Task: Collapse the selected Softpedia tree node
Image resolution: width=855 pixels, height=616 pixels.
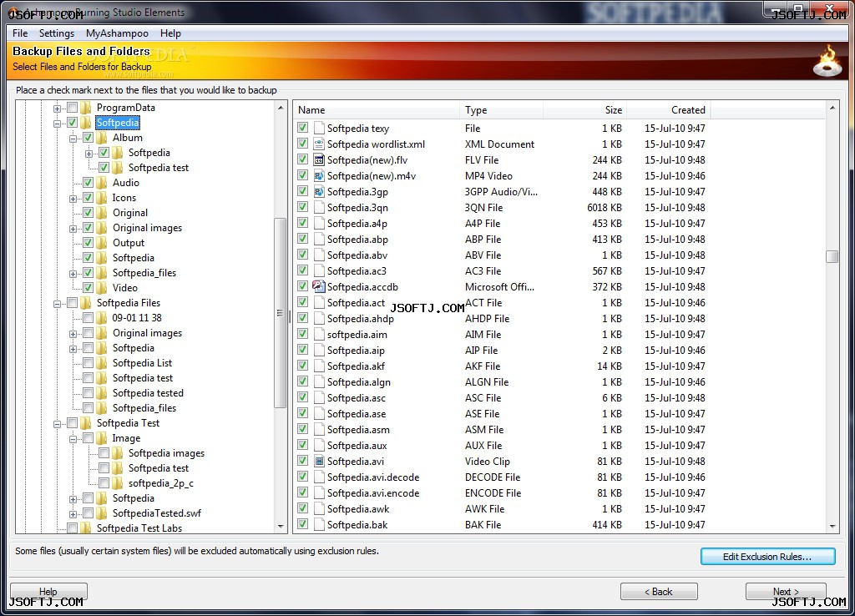Action: click(x=58, y=124)
